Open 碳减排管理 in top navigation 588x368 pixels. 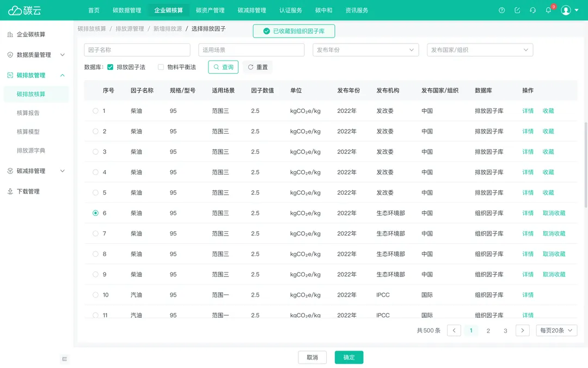(x=252, y=10)
